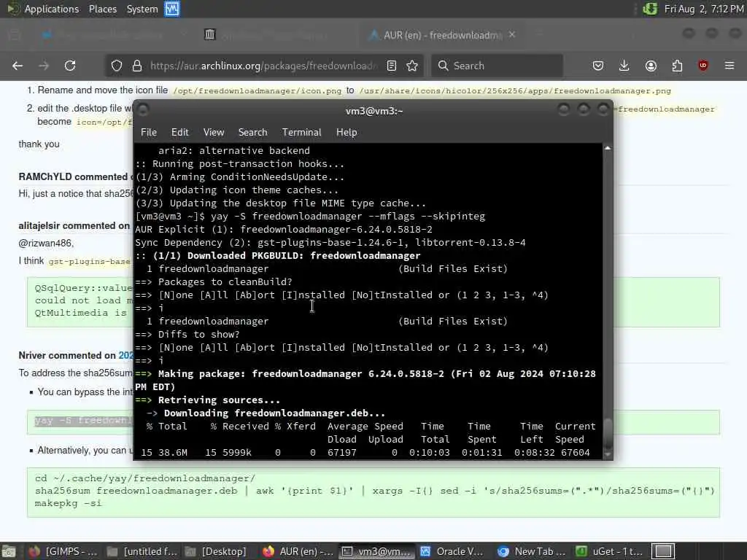Open the terminal Search menu

(252, 133)
